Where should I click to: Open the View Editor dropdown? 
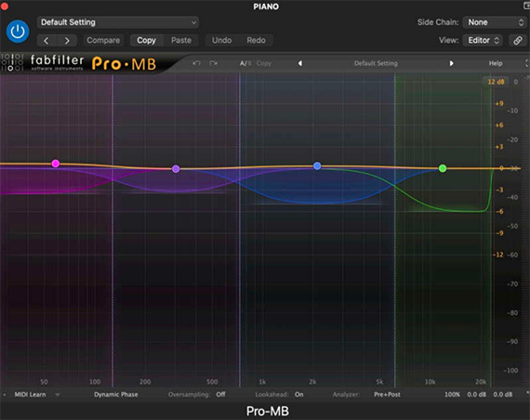coord(483,40)
